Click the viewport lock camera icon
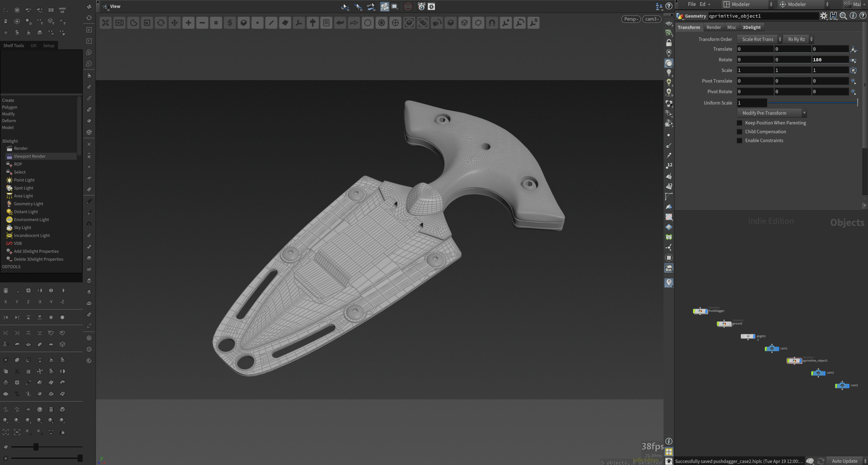Viewport: 868px width, 465px height. (x=669, y=42)
